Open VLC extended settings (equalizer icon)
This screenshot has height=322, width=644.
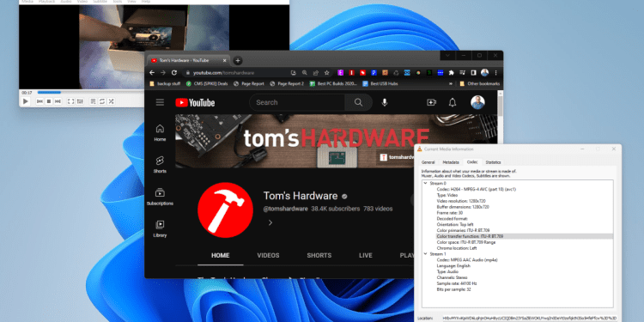click(x=80, y=101)
